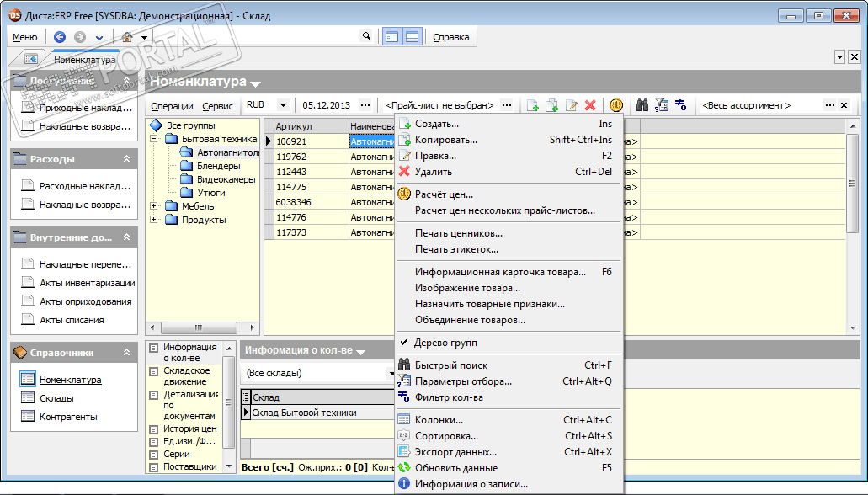The width and height of the screenshot is (868, 495).
Task: Collapse the 'Расходы' sidebar panel
Action: coord(127,159)
